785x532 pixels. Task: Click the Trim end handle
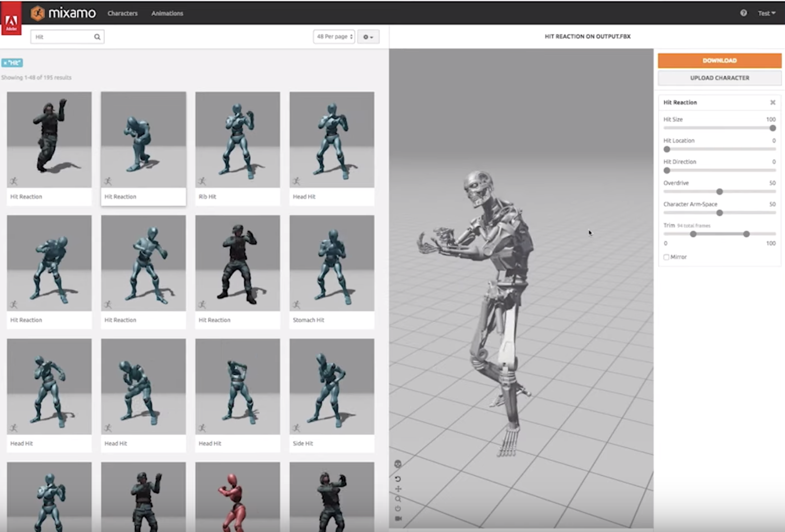coord(747,234)
